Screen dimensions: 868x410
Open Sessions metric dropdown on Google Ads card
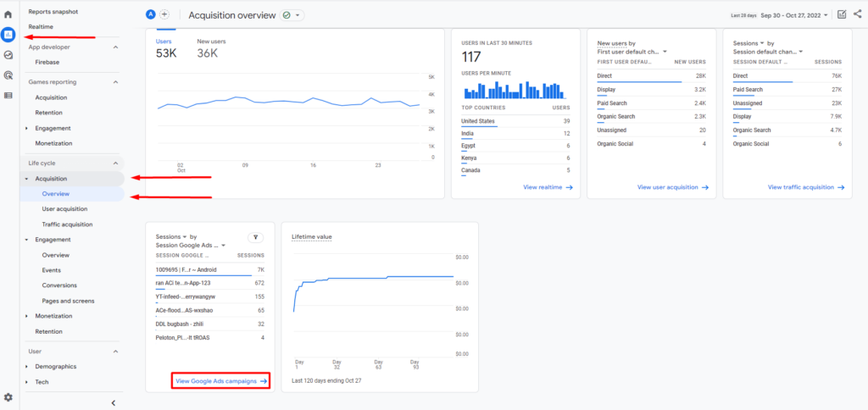point(171,236)
